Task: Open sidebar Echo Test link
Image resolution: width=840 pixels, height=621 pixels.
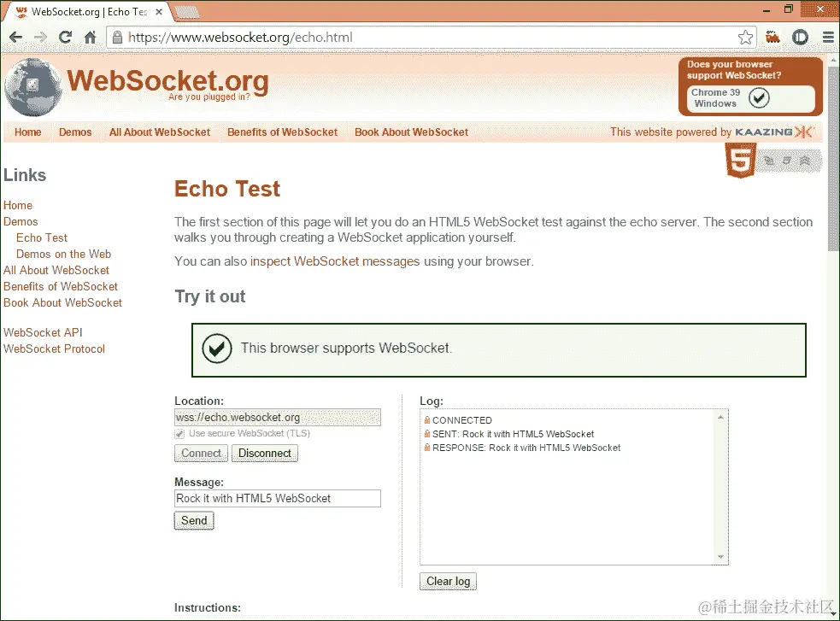Action: [x=42, y=237]
